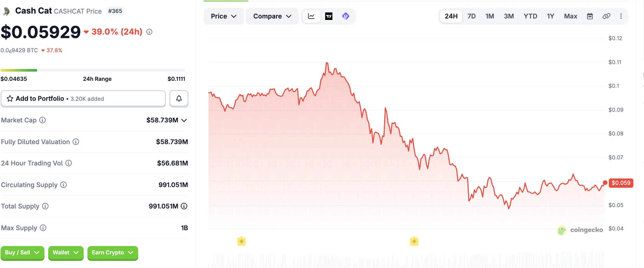Expand Market Cap value chevron
644x268 pixels.
184,120
